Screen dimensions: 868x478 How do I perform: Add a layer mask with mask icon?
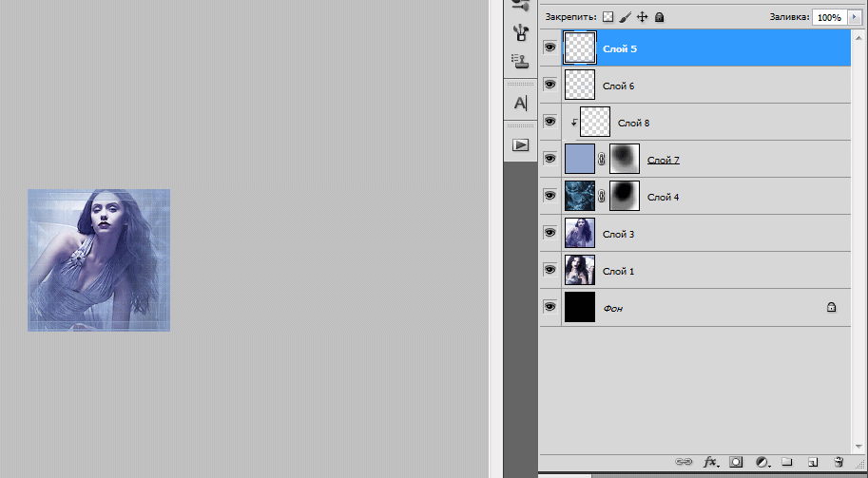(736, 462)
